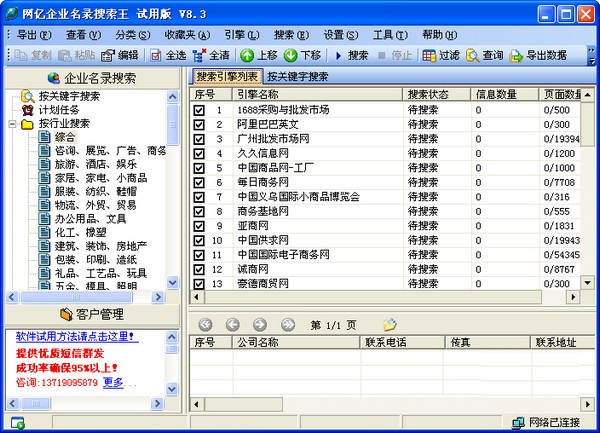Start search with the 搜索 play icon
This screenshot has height=433, width=600.
pos(338,56)
